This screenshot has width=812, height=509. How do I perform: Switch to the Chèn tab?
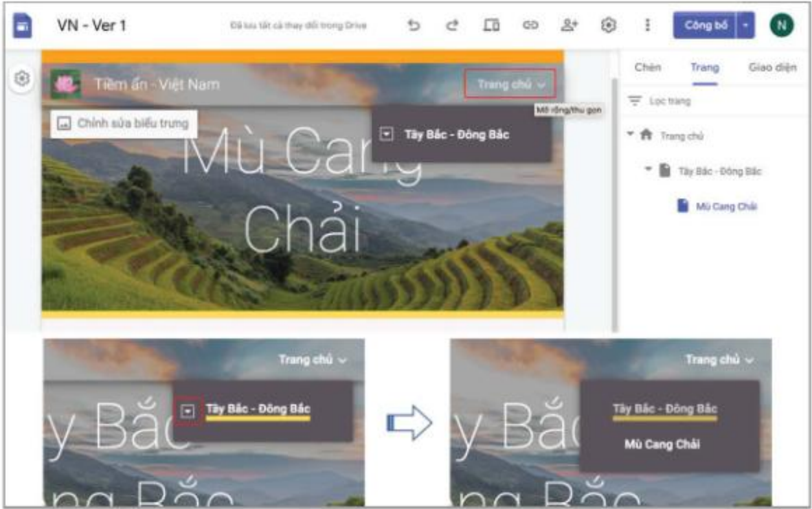(648, 67)
